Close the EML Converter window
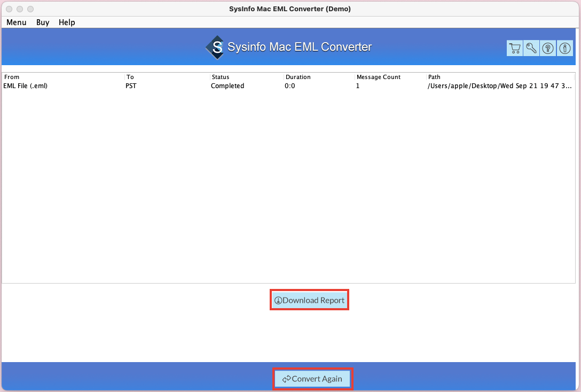 pyautogui.click(x=9, y=9)
